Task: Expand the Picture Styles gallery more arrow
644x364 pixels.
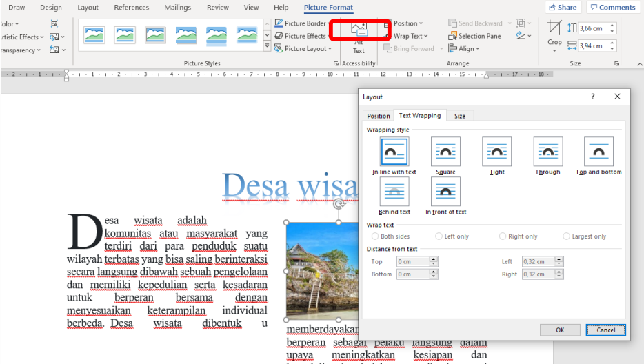Action: (267, 46)
